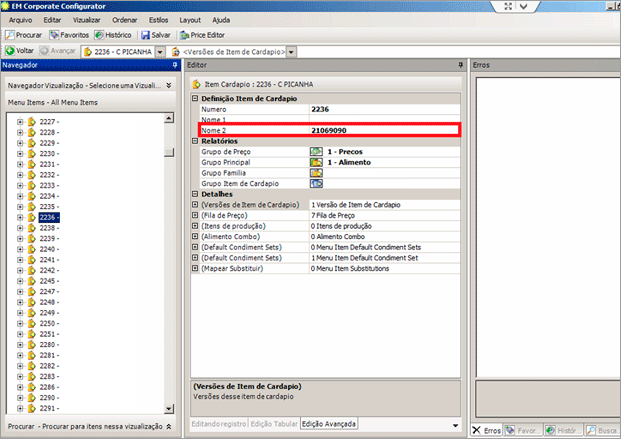Click the Grupo de Preço icon
This screenshot has width=621, height=439.
tap(316, 151)
